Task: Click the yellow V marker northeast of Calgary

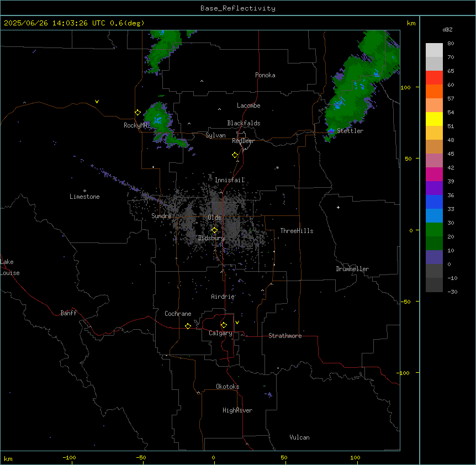Action: [x=237, y=323]
